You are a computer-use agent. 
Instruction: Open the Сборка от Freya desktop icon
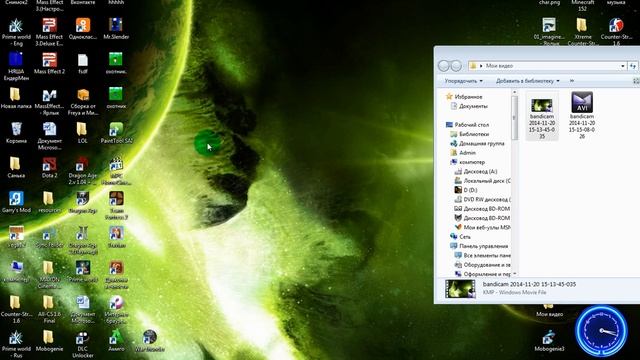click(x=83, y=102)
